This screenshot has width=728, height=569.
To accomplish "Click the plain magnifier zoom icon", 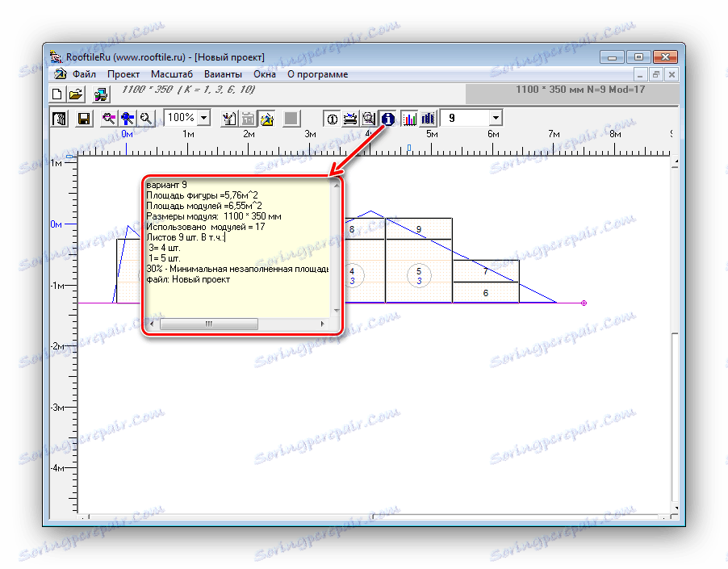I will coord(146,119).
